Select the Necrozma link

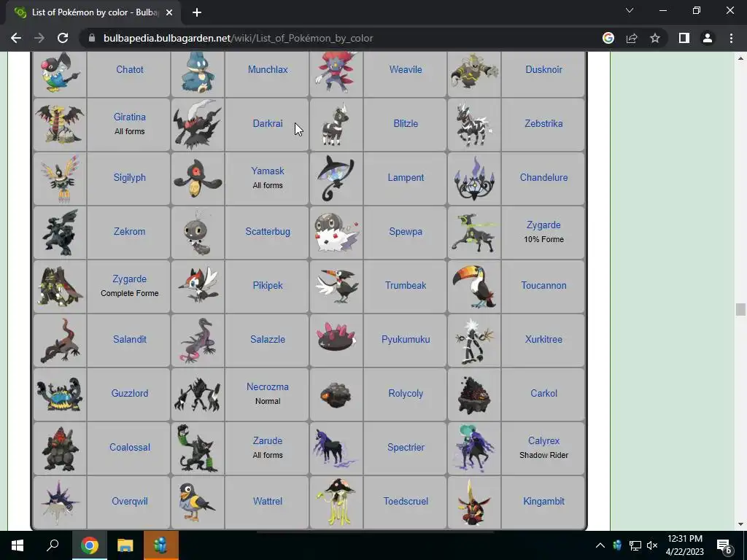coord(268,387)
